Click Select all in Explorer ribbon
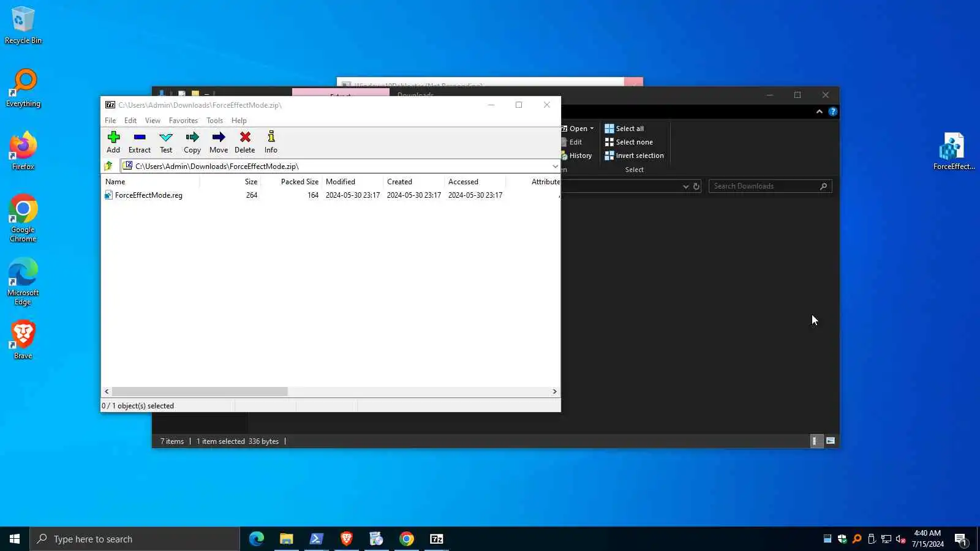This screenshot has height=551, width=980. coord(624,129)
